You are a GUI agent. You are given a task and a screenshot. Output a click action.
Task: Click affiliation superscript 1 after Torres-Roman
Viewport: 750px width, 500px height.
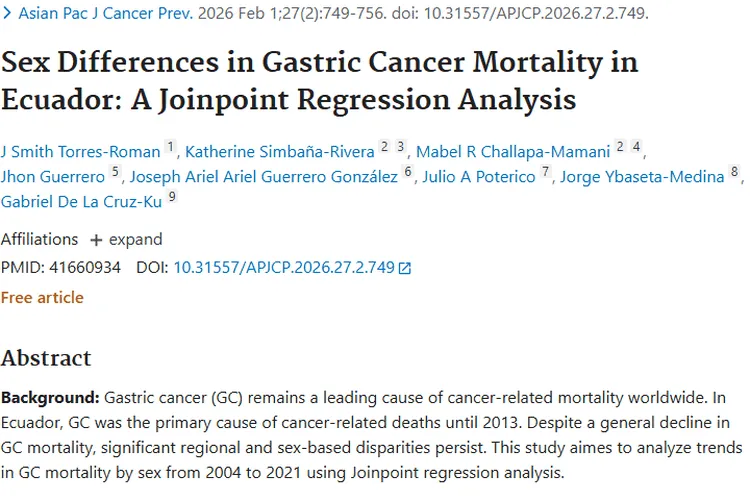[x=170, y=148]
